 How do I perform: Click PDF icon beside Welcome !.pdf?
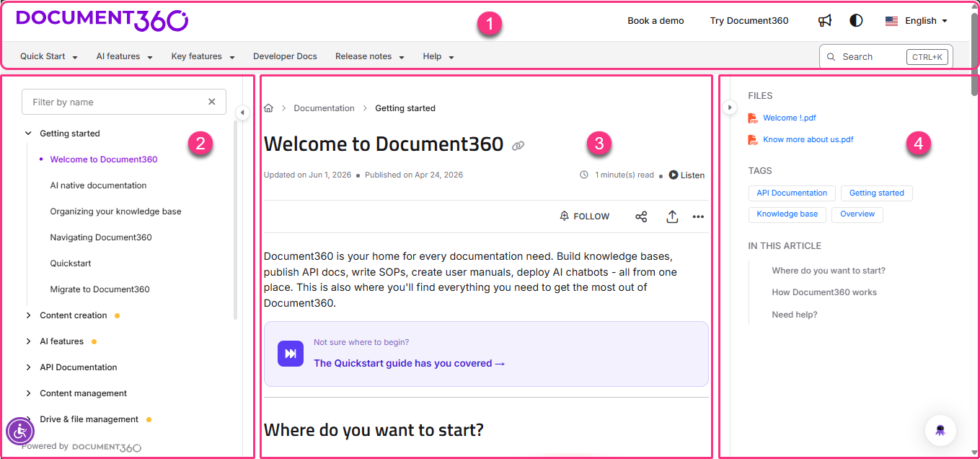click(753, 118)
